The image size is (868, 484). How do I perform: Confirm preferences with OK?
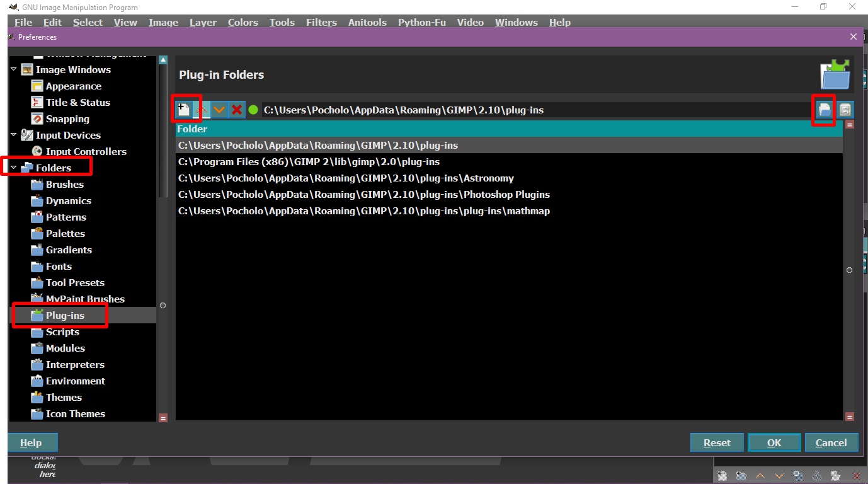774,442
